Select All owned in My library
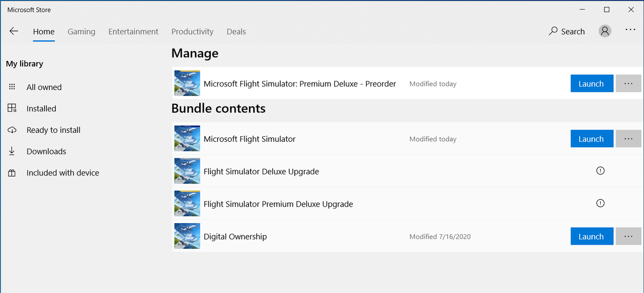This screenshot has height=293, width=644. (x=44, y=87)
